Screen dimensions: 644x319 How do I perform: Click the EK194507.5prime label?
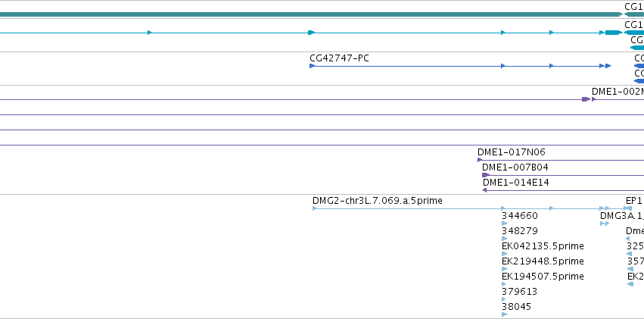(x=543, y=277)
